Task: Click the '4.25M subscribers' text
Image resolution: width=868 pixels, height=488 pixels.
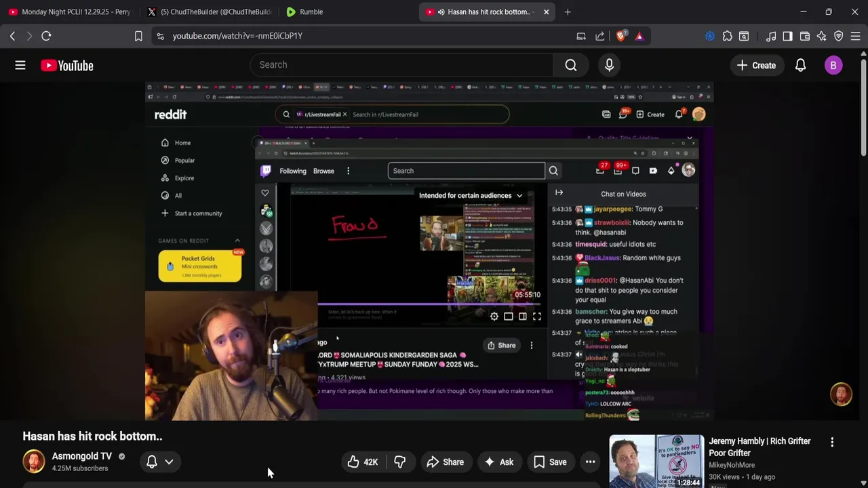Action: [x=80, y=468]
